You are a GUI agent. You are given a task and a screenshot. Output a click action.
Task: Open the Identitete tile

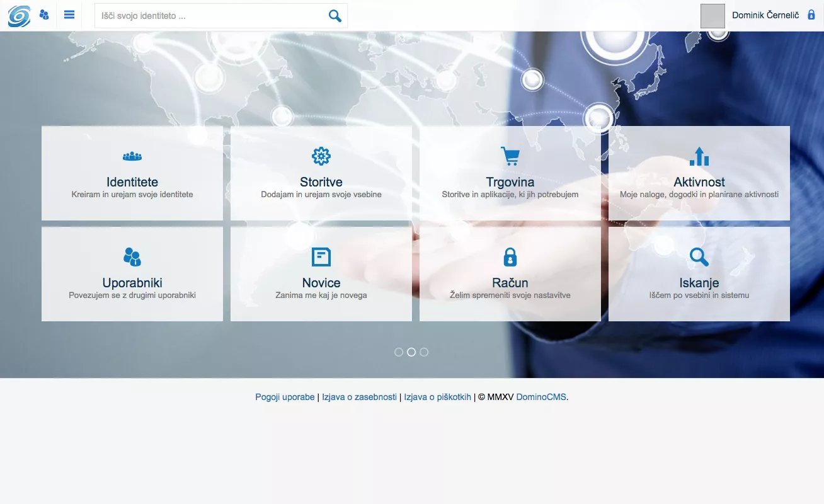132,173
